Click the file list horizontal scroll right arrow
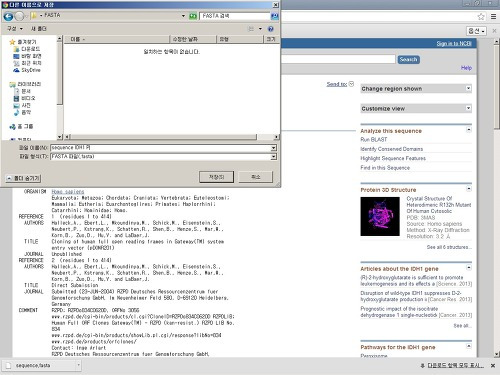Image resolution: width=500 pixels, height=375 pixels. (276, 137)
